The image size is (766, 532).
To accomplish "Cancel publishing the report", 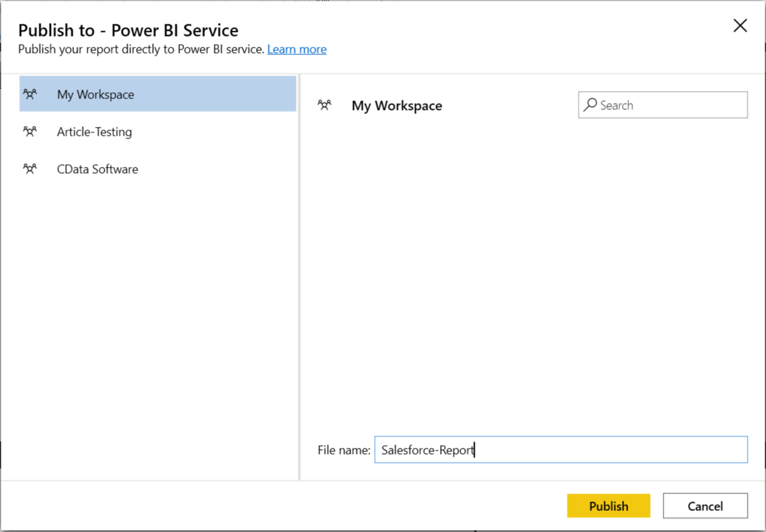I will coord(705,506).
